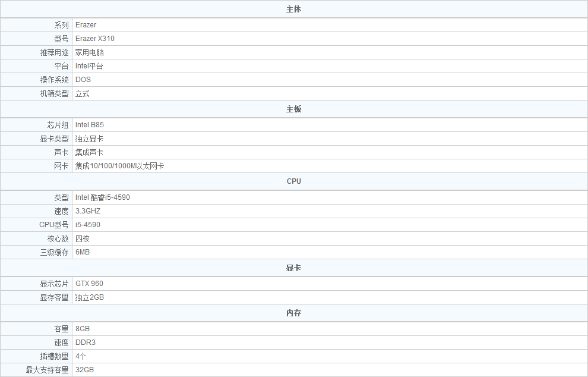Image resolution: width=588 pixels, height=377 pixels.
Task: Click the 型号 label under 主体
Action: [62, 39]
